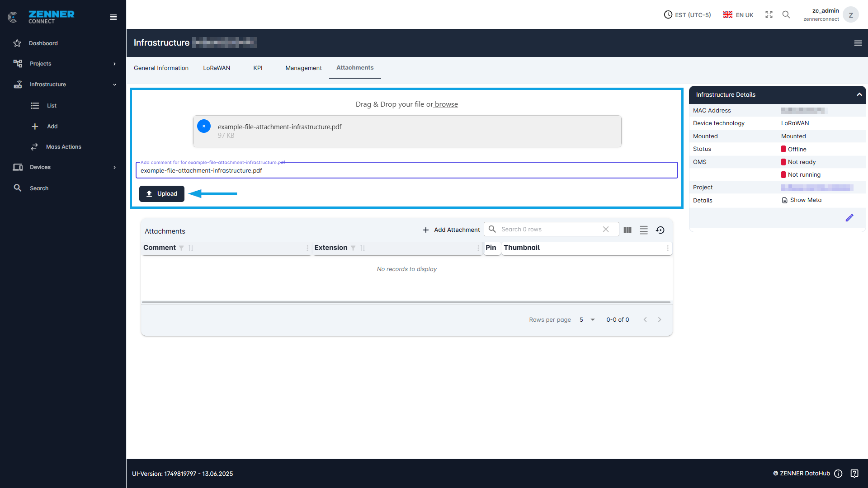Screen dimensions: 868x488
Task: Toggle the Comment column filter
Action: point(181,248)
